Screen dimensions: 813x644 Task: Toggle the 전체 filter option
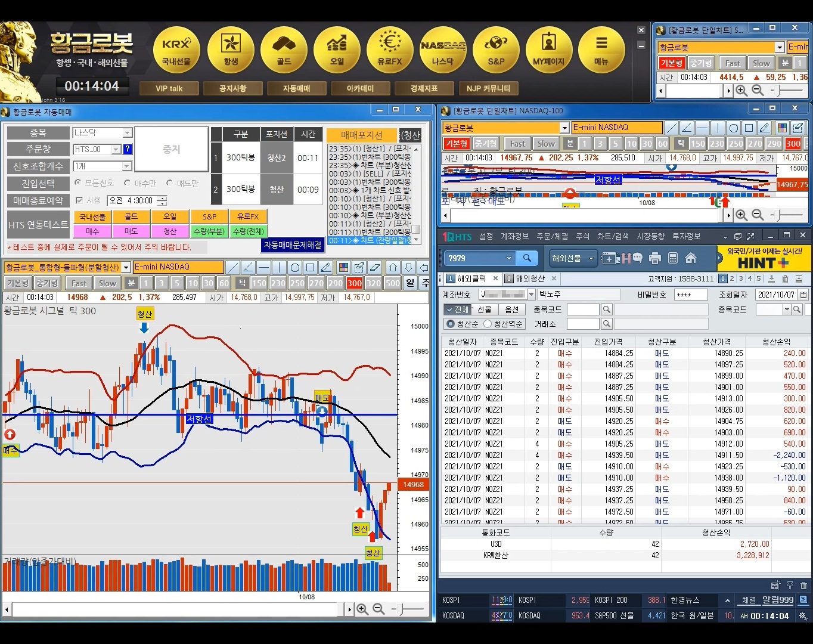[457, 309]
